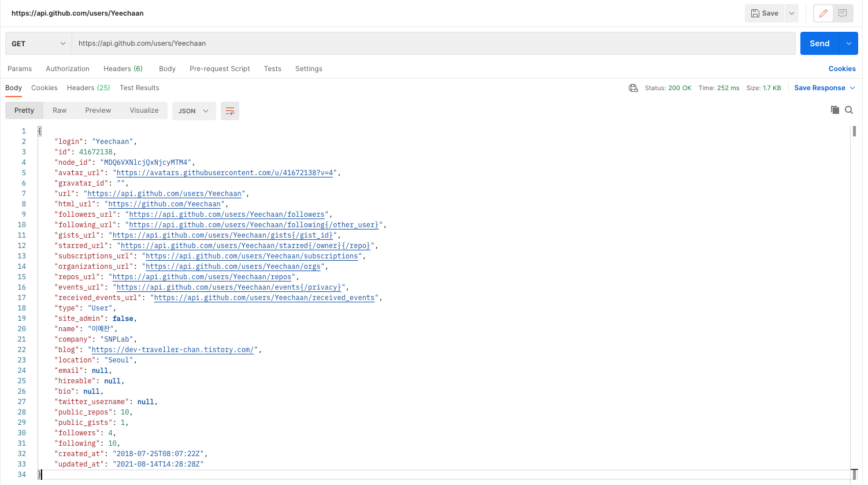The height and width of the screenshot is (485, 868).
Task: Open the Tests tab
Action: 272,69
